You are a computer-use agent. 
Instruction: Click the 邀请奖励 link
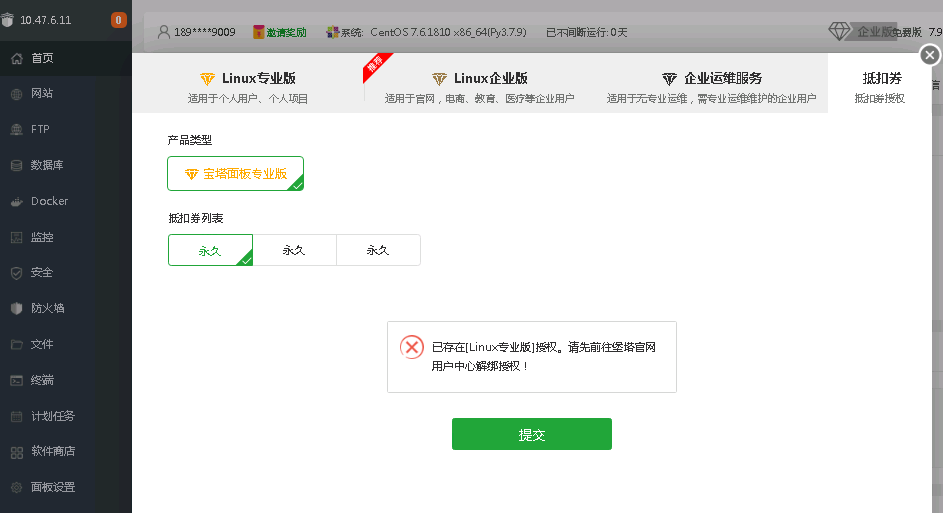tap(286, 32)
